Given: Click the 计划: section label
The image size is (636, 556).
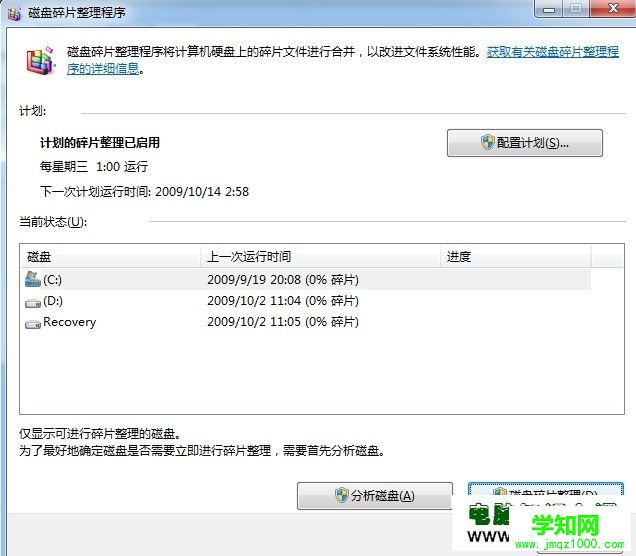Looking at the screenshot, I should (x=32, y=111).
